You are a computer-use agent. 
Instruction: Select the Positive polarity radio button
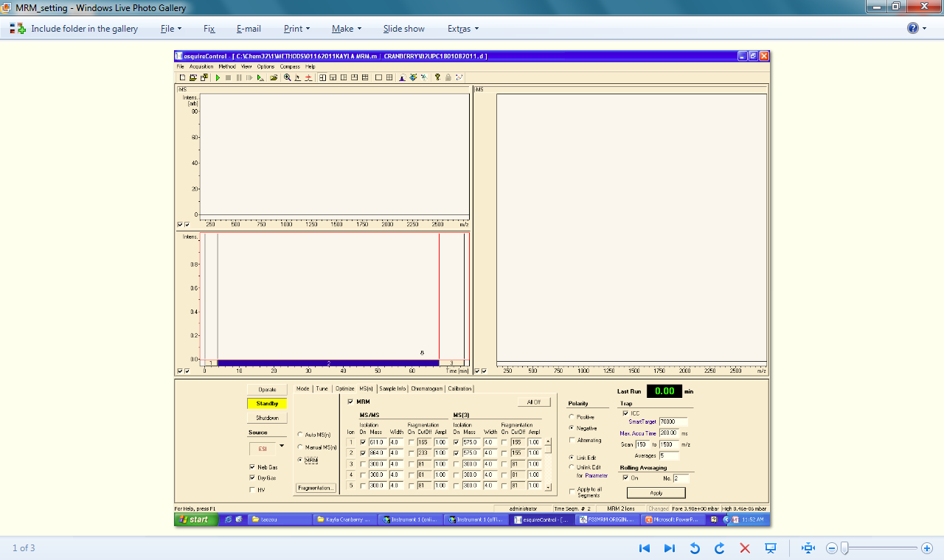[571, 417]
